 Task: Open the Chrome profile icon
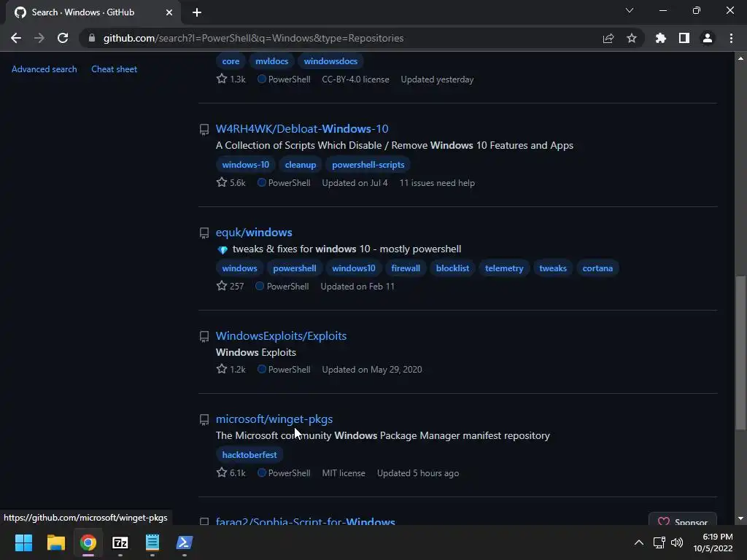pos(708,38)
